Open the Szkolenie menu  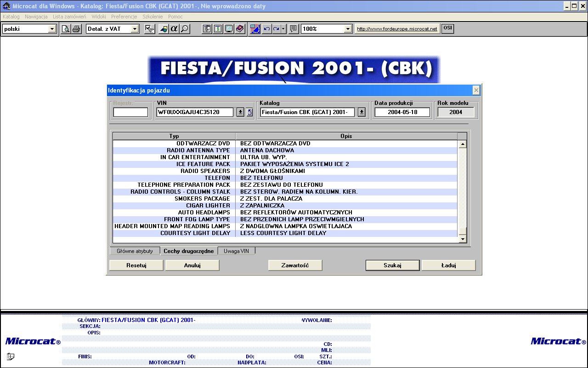pos(153,17)
